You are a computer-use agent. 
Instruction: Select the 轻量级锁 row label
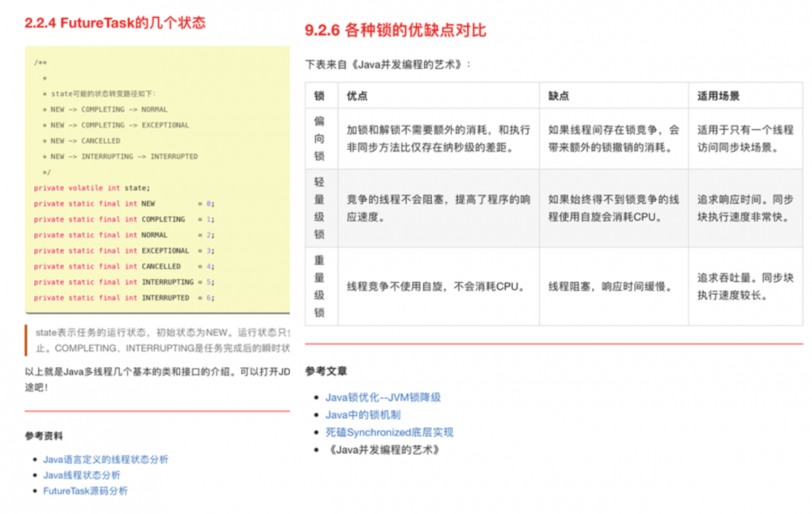tap(319, 206)
